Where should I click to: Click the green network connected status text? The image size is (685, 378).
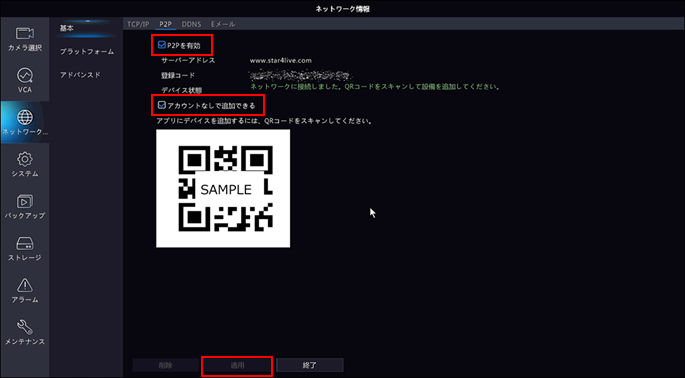(x=375, y=87)
